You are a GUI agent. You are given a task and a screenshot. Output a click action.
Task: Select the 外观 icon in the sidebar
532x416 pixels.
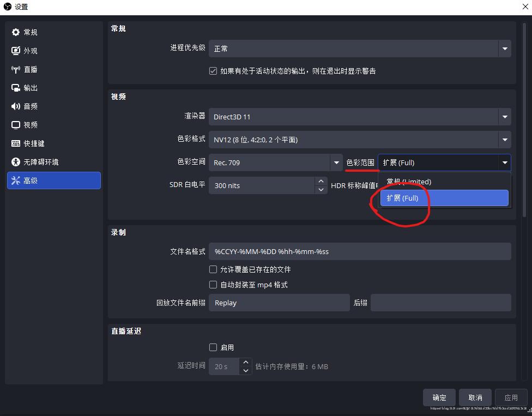15,51
